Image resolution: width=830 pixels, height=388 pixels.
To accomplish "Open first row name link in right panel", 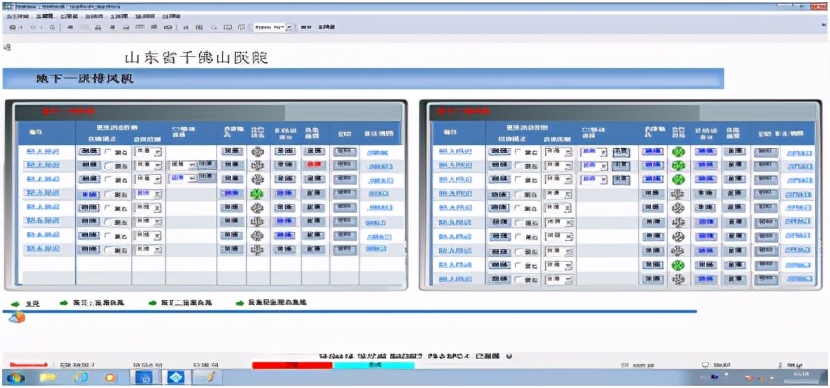I will tap(455, 152).
